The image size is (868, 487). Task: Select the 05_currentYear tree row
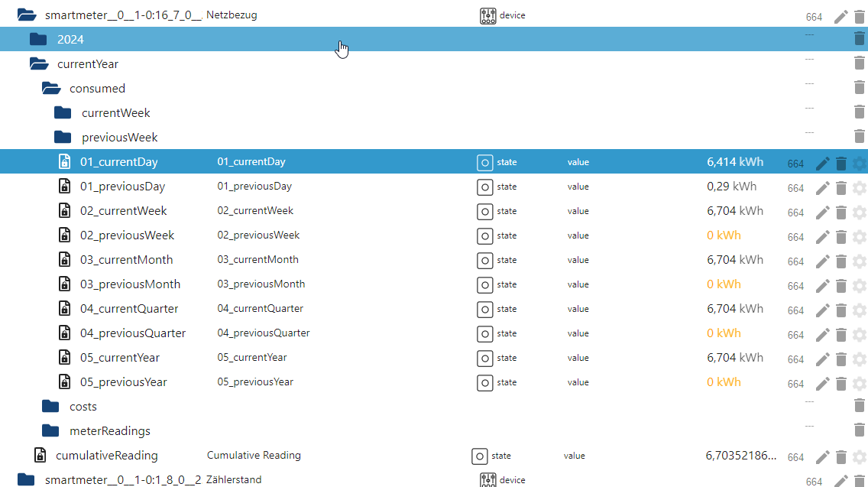pyautogui.click(x=434, y=357)
